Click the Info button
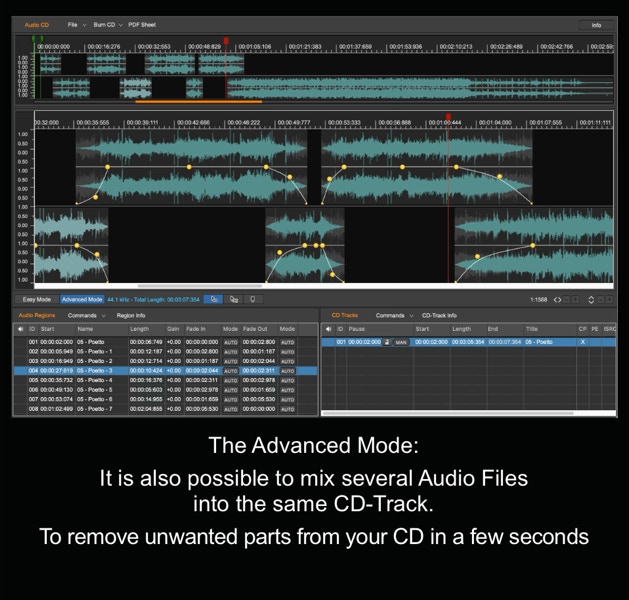 (x=596, y=24)
